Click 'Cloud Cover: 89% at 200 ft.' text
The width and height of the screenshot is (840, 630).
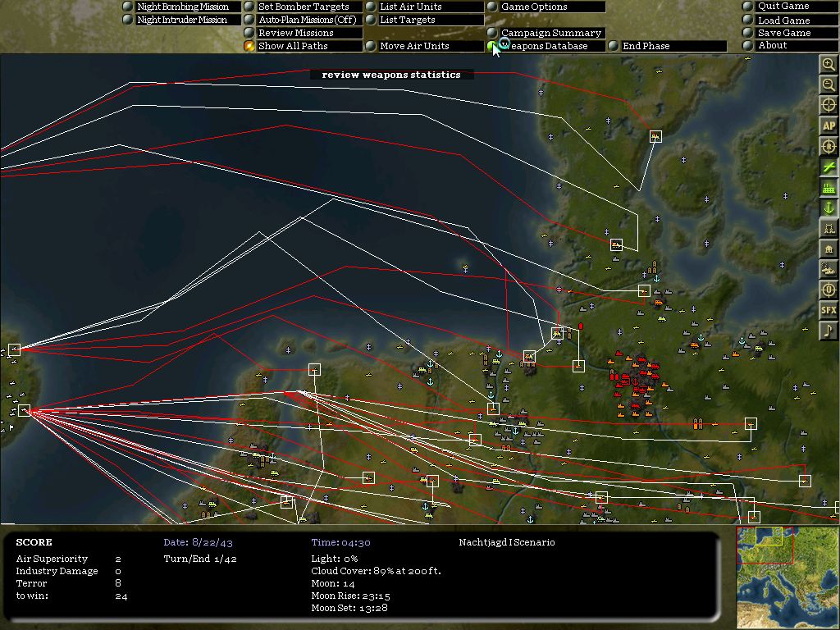coord(376,571)
